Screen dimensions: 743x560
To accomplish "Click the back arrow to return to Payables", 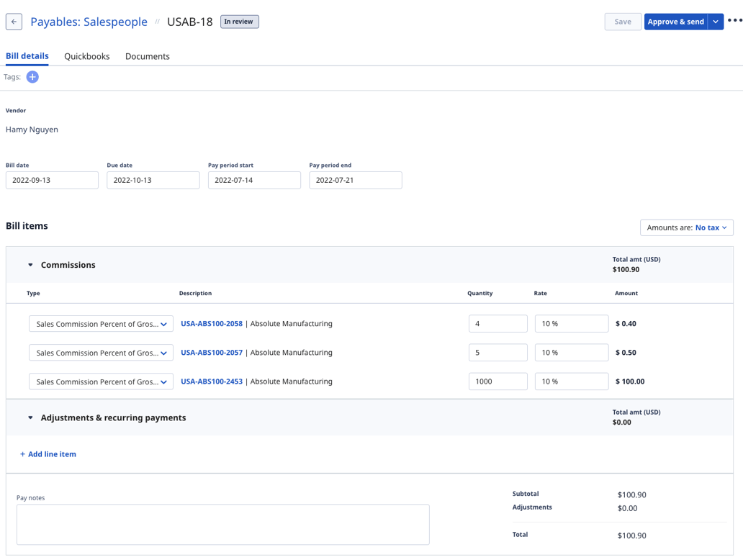I will click(x=13, y=21).
